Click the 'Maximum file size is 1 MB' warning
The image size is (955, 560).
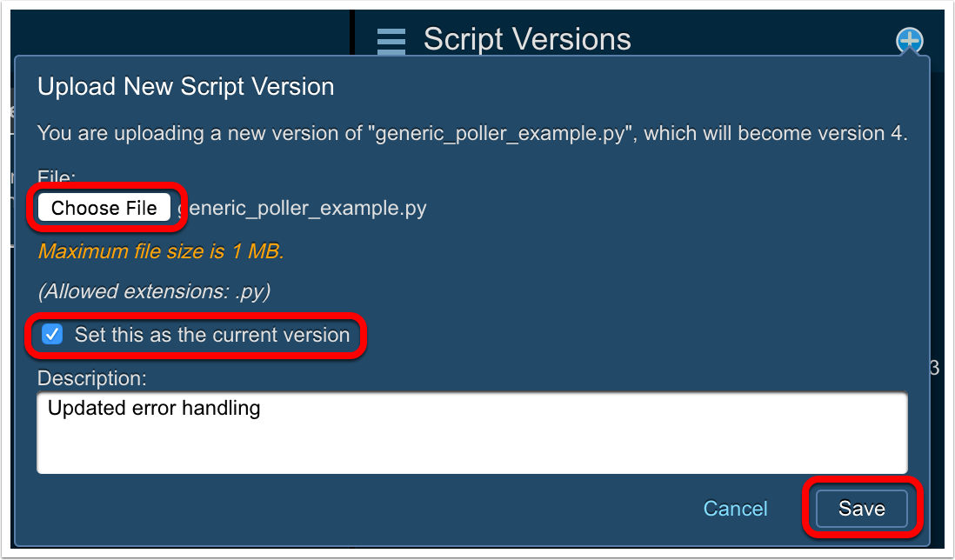[161, 252]
